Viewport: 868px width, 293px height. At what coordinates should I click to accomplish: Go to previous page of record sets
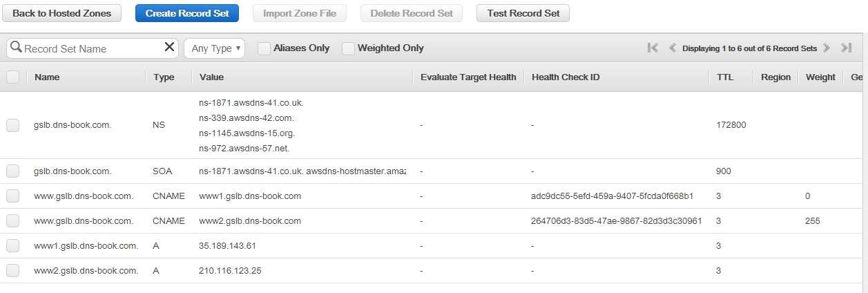tap(673, 48)
